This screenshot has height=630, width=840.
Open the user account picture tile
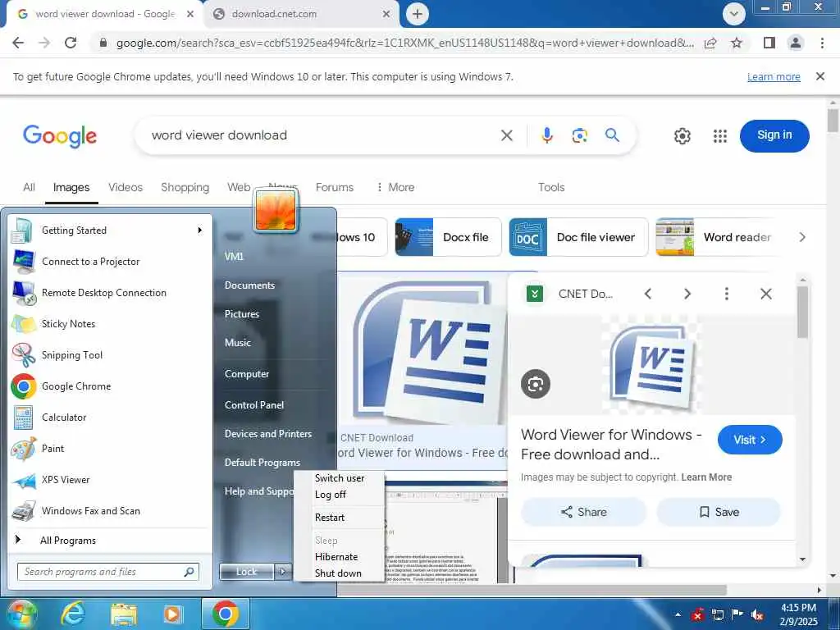click(x=276, y=211)
